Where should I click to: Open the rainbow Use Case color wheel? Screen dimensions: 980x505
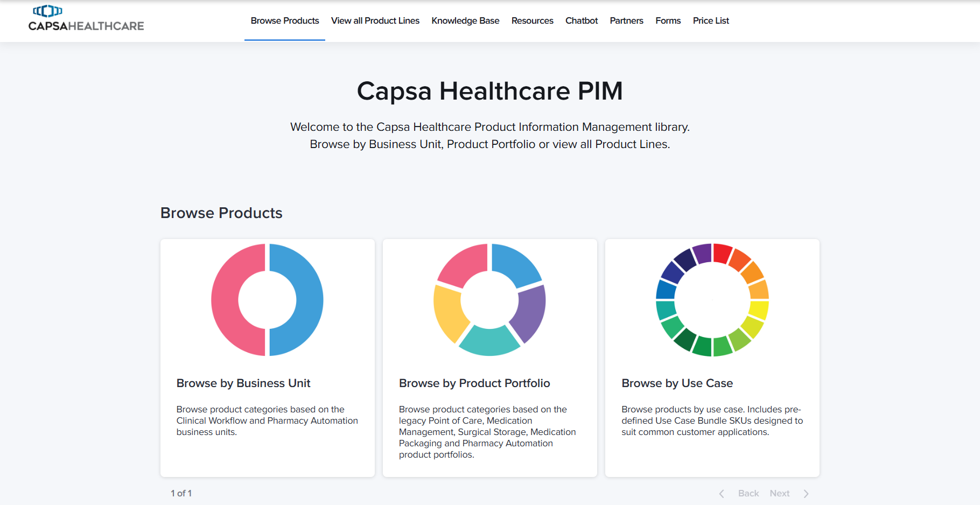(712, 300)
